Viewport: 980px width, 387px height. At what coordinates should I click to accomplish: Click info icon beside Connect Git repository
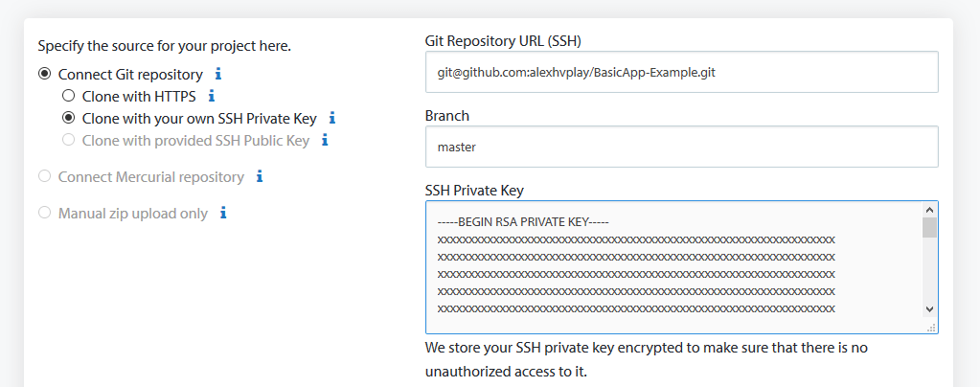(x=218, y=75)
